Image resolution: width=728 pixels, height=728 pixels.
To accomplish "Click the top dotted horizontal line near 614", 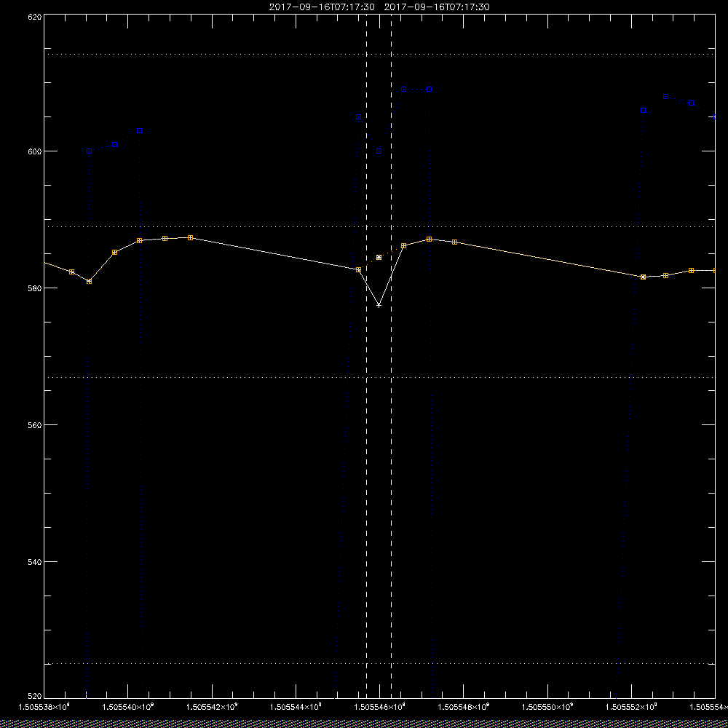I will pyautogui.click(x=379, y=55).
